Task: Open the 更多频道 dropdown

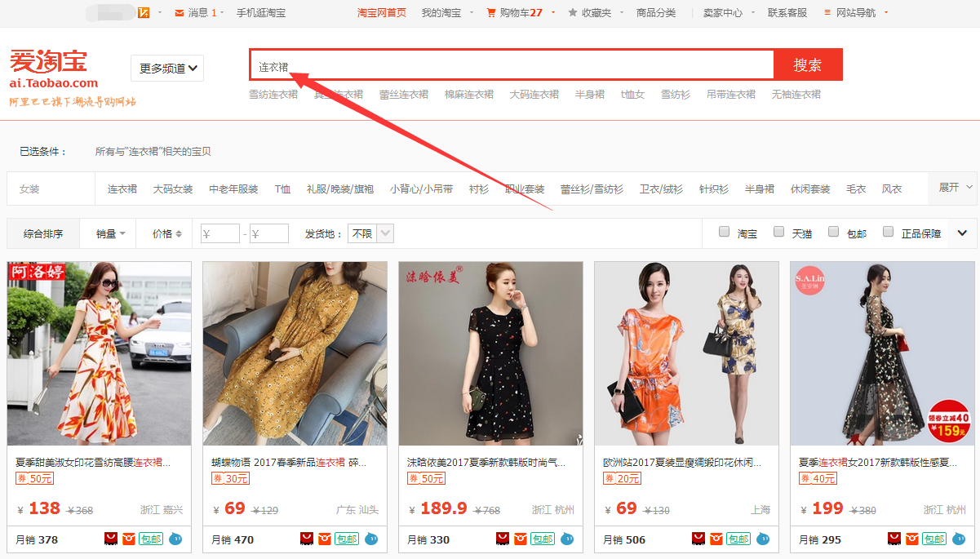Action: click(x=167, y=69)
